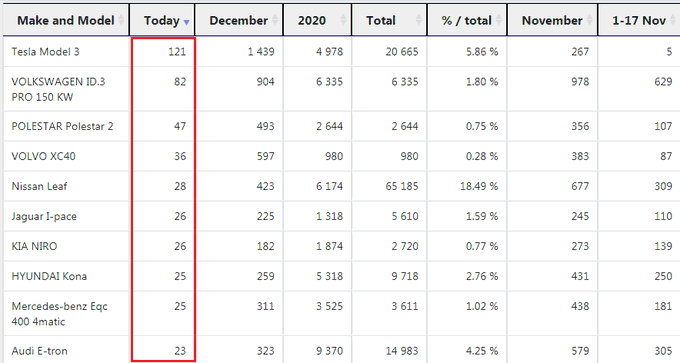The image size is (680, 363).
Task: Click the Today column blue sort arrow
Action: click(186, 22)
